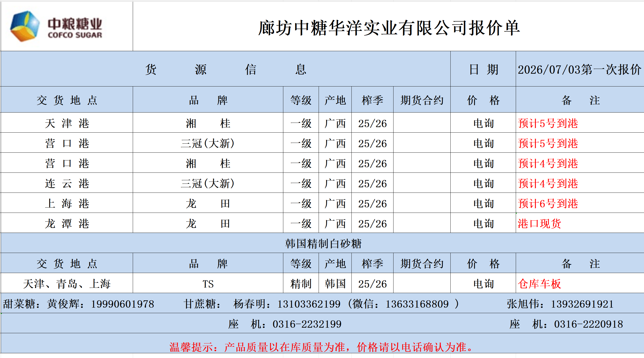644x358 pixels.
Task: Select the red 温馨提示 notice line
Action: [x=321, y=347]
